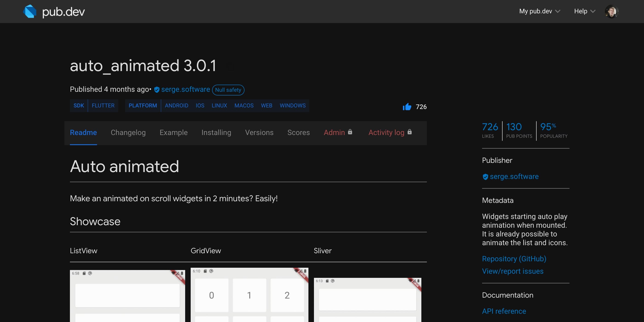Select the FLUTTER SDK tag
Image resolution: width=644 pixels, height=322 pixels.
(x=103, y=106)
